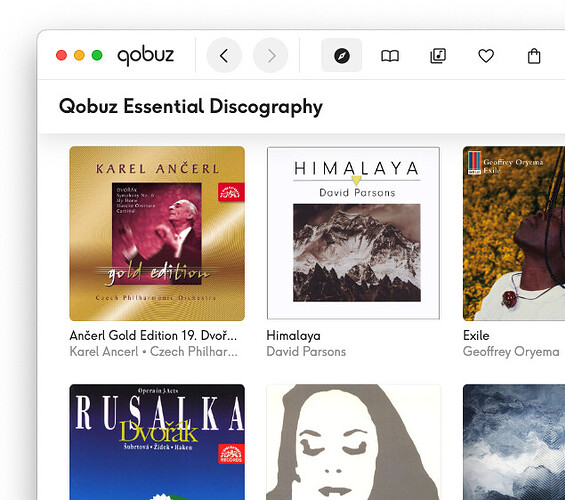Click the 'Ančerl Gold Edition 19. Dvoř...' title

pos(153,335)
